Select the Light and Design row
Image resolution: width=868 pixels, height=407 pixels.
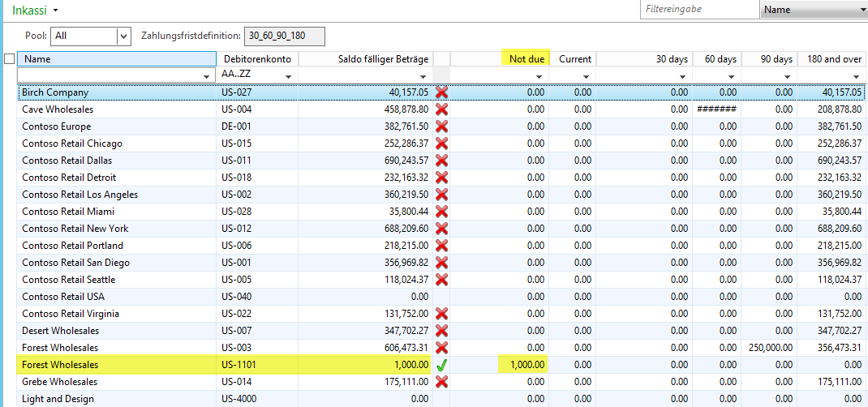[58, 399]
